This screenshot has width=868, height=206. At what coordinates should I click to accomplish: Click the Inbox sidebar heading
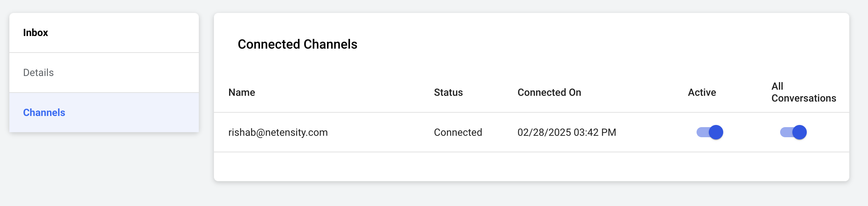pos(35,33)
